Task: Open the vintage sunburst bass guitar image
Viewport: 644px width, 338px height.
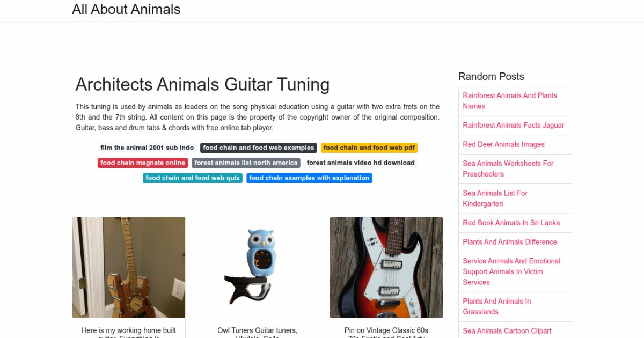Action: 386,267
